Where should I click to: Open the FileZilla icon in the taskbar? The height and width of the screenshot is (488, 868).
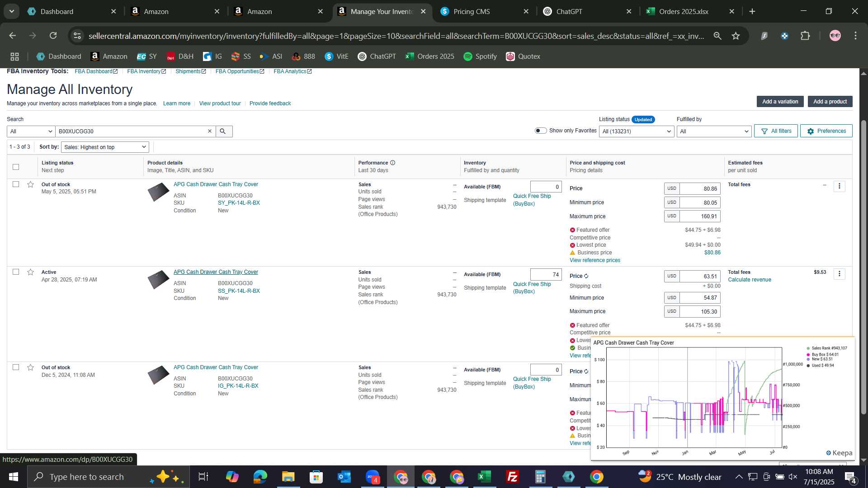coord(512,477)
